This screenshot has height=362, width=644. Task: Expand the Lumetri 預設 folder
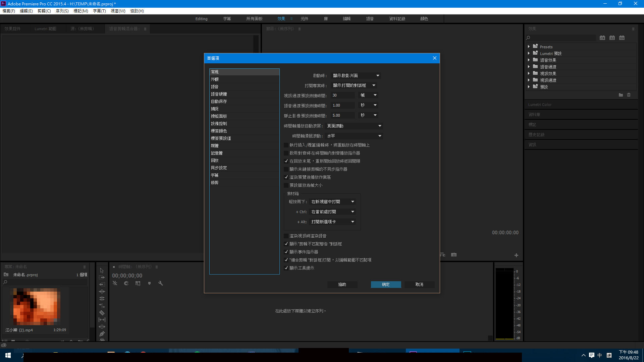pyautogui.click(x=529, y=53)
